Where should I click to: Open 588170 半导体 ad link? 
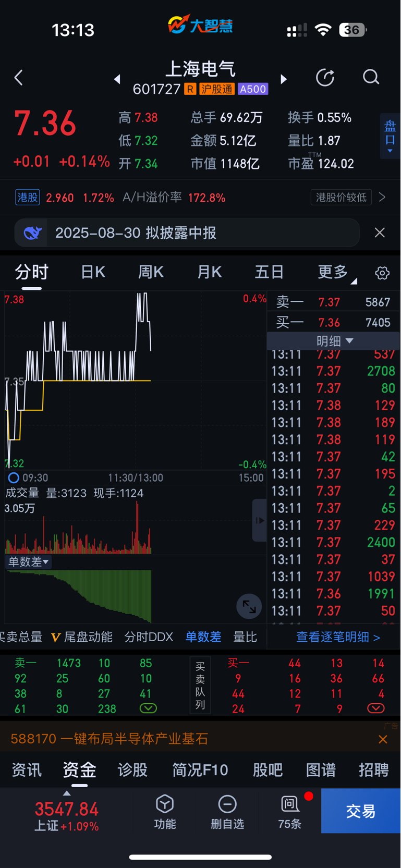pos(110,739)
